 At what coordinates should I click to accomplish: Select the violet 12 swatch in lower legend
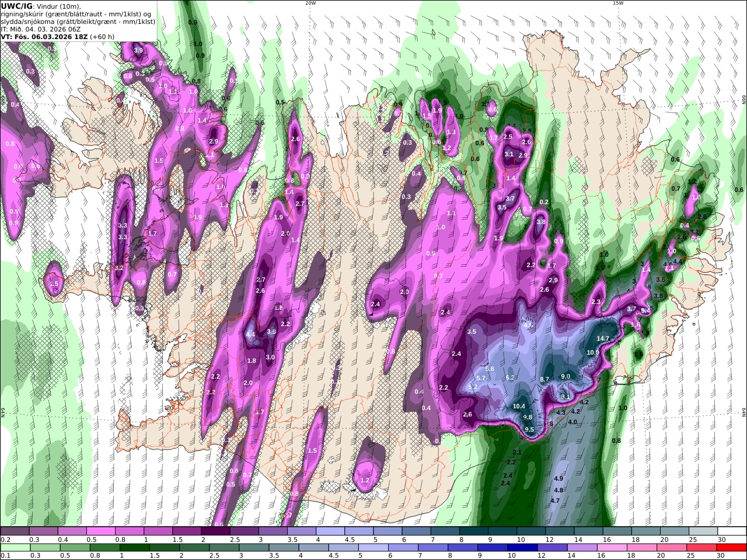[551, 548]
